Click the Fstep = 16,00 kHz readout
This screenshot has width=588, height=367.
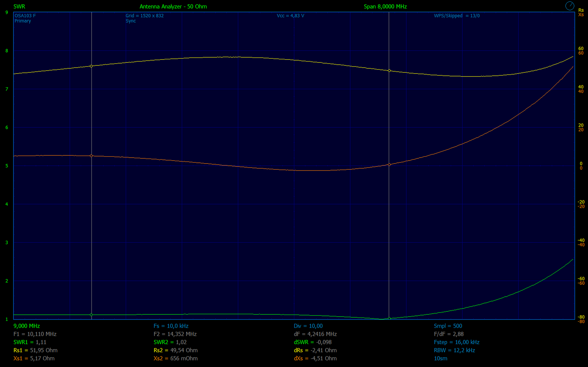456,342
